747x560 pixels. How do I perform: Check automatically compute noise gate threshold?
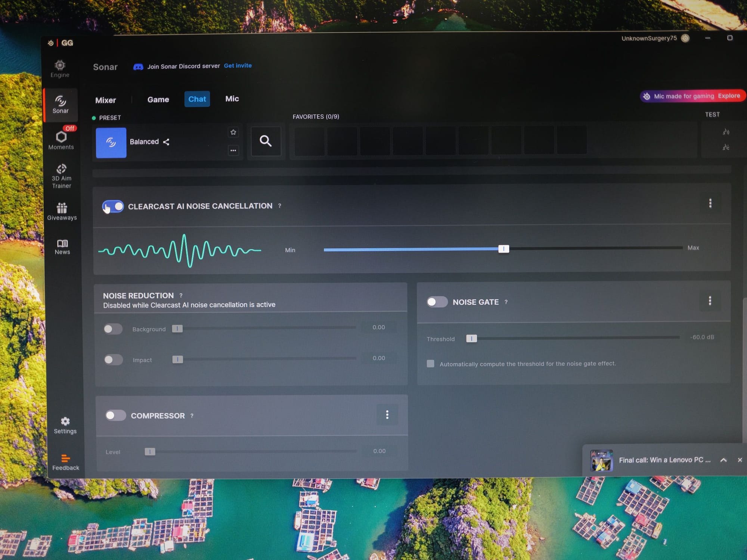(x=430, y=364)
